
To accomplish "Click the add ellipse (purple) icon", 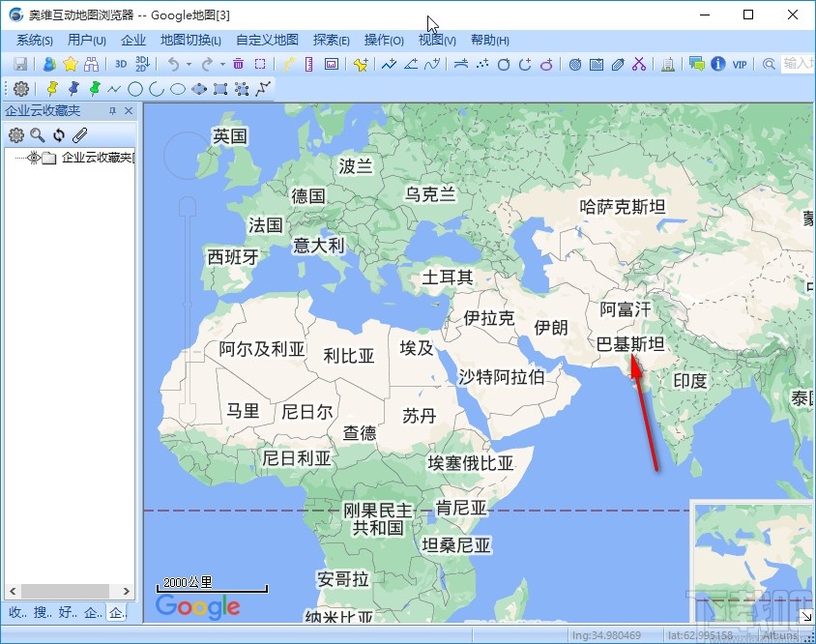I will click(x=546, y=64).
